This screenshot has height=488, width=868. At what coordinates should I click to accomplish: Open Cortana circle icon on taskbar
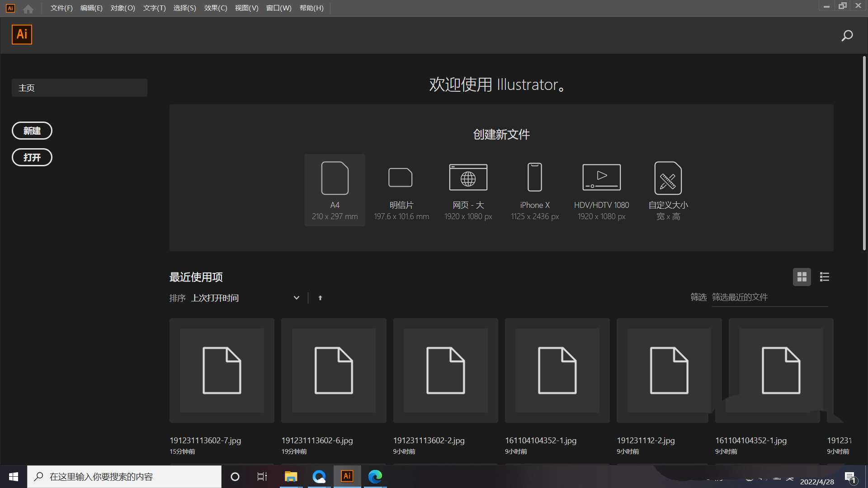[235, 477]
